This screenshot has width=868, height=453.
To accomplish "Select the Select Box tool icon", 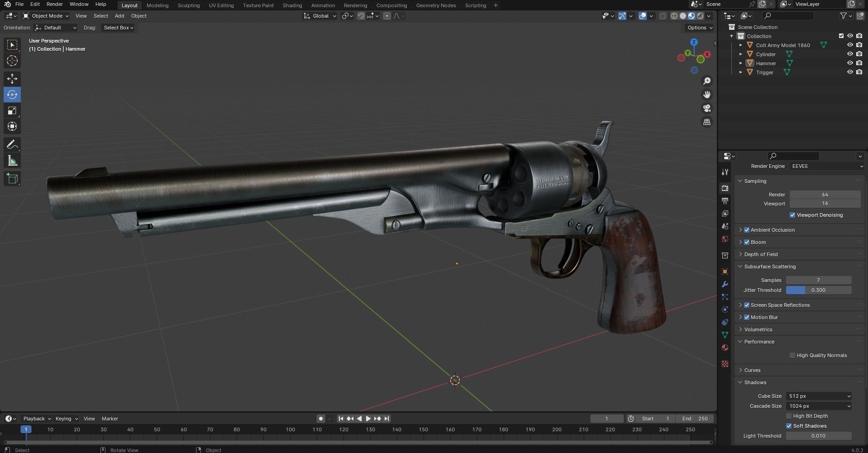I will 12,45.
